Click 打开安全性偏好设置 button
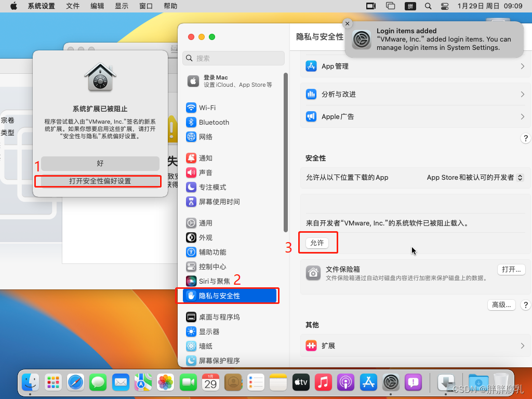The width and height of the screenshot is (532, 399). tap(100, 181)
